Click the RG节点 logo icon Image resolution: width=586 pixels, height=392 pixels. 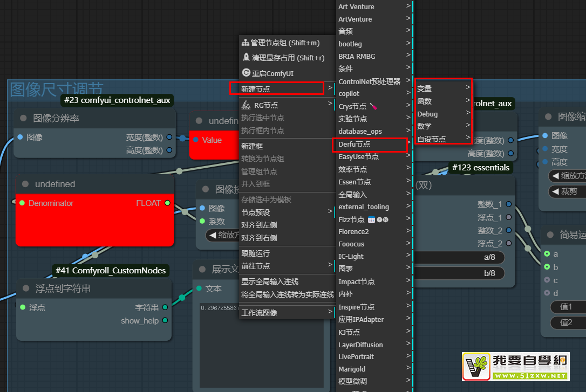pos(245,105)
